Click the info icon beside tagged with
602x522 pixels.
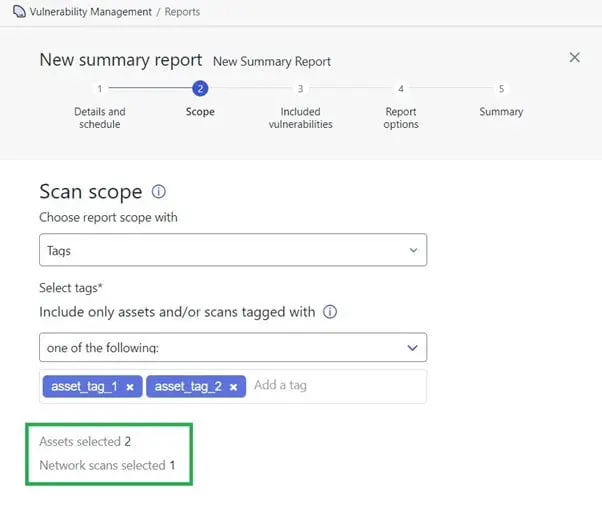point(330,312)
